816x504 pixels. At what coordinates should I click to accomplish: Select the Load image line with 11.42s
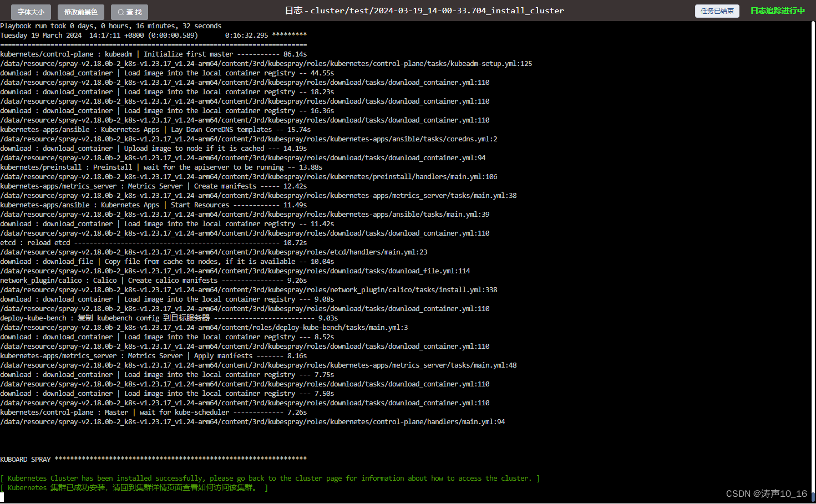coord(167,224)
